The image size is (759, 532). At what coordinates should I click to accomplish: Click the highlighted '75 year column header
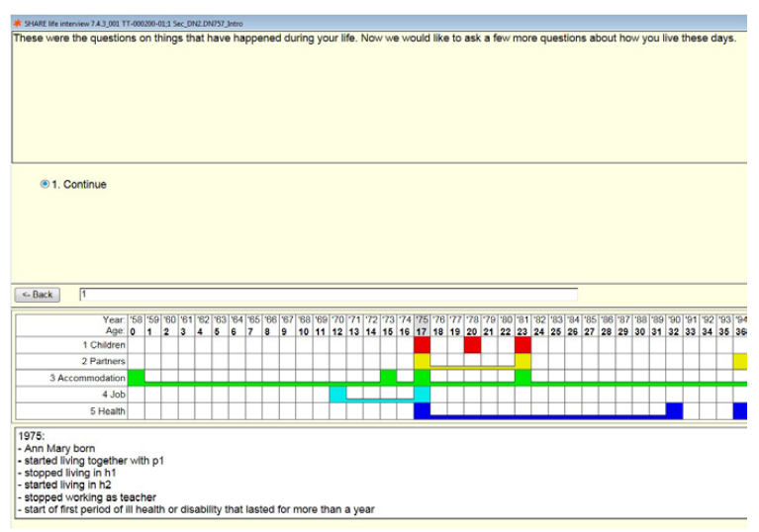click(x=422, y=319)
